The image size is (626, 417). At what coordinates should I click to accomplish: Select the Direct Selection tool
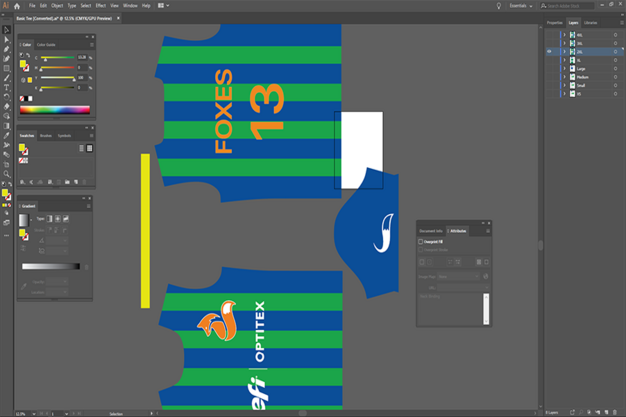6,38
